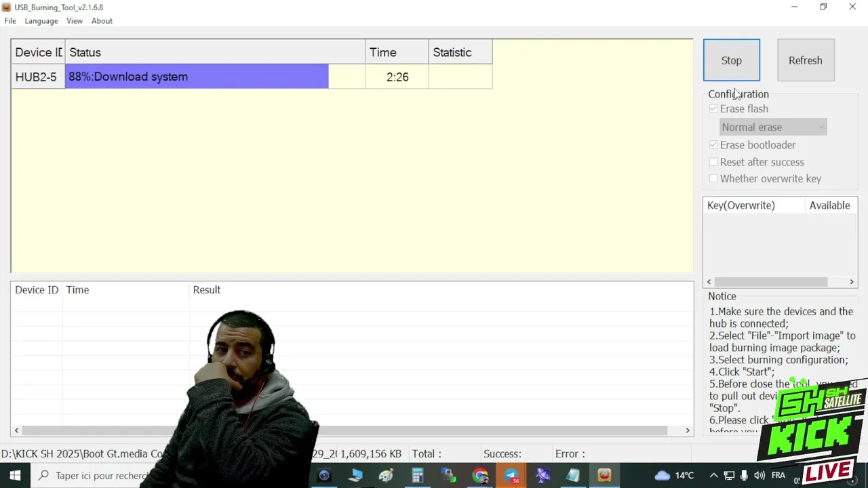Open the notepad taskbar icon

574,476
